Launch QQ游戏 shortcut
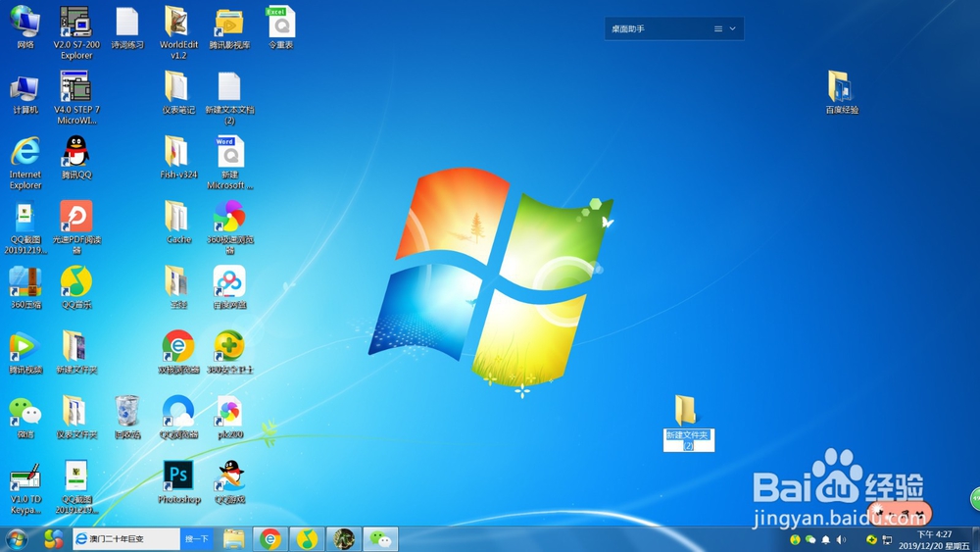The height and width of the screenshot is (552, 980). tap(229, 482)
